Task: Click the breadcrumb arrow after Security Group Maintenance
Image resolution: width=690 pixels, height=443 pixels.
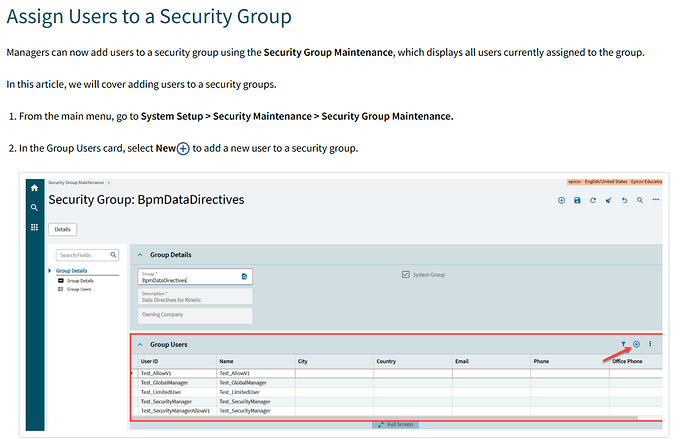Action: coord(109,183)
